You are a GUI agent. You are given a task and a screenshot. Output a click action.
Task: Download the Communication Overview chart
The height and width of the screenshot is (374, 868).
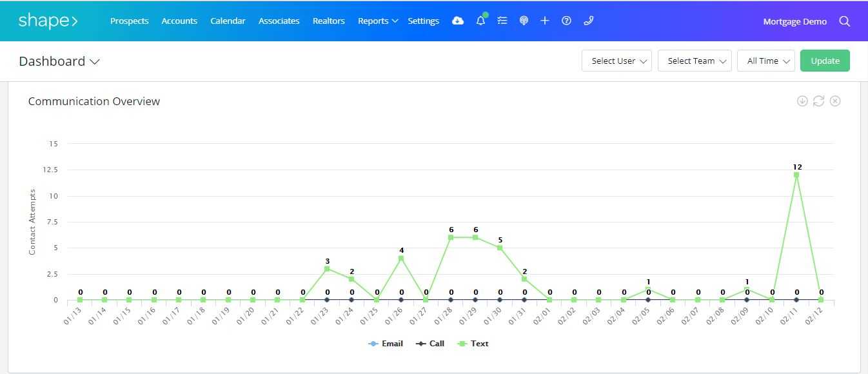[x=802, y=101]
